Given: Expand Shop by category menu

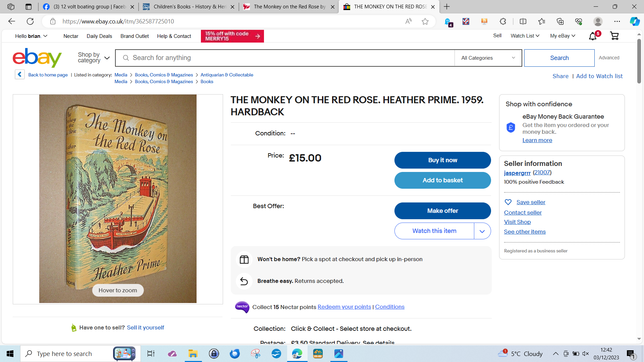Looking at the screenshot, I should (94, 58).
